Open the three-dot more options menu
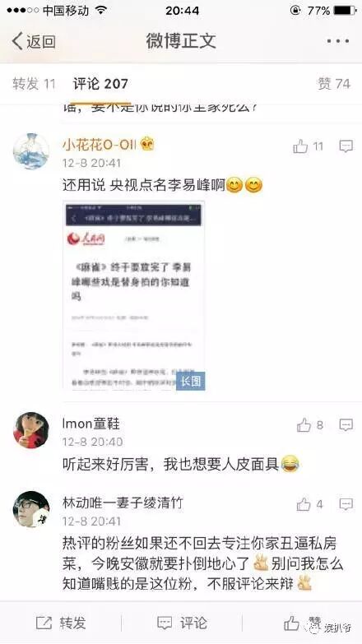 click(x=338, y=41)
